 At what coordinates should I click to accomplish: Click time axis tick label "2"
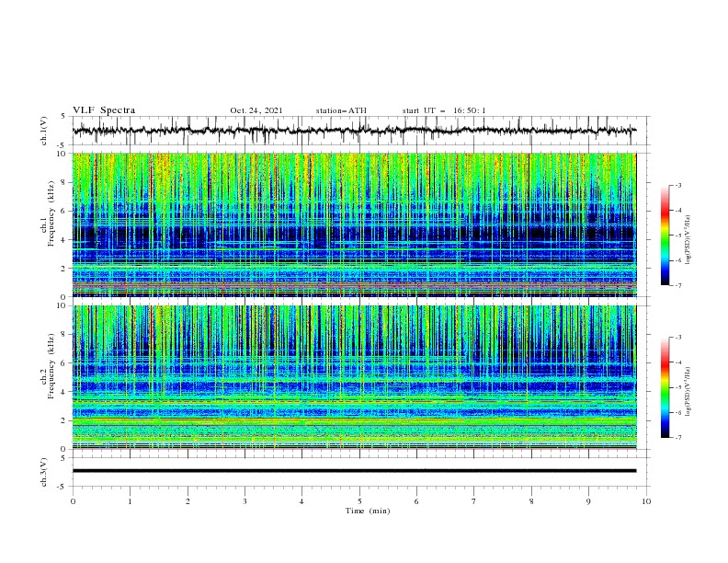pyautogui.click(x=188, y=501)
